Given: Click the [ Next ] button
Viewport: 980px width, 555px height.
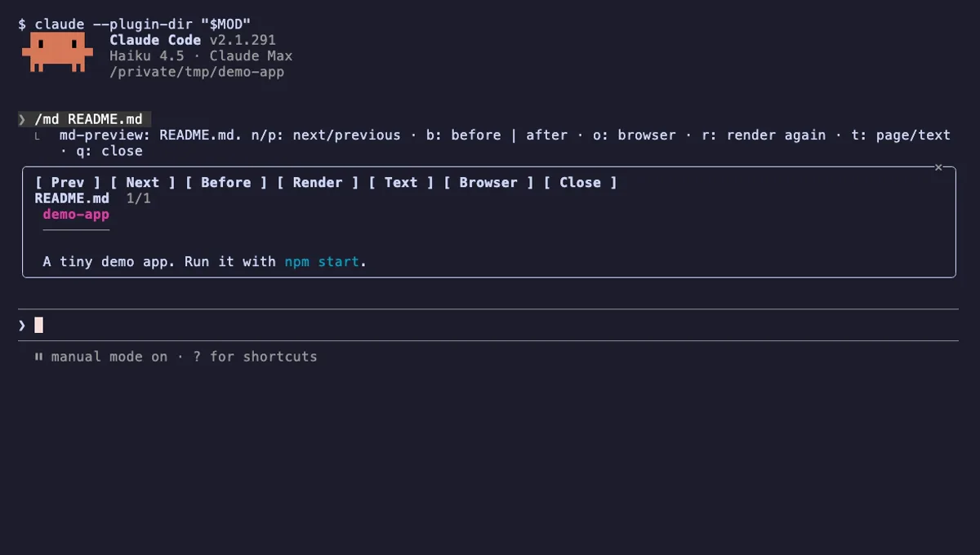Looking at the screenshot, I should (x=143, y=183).
